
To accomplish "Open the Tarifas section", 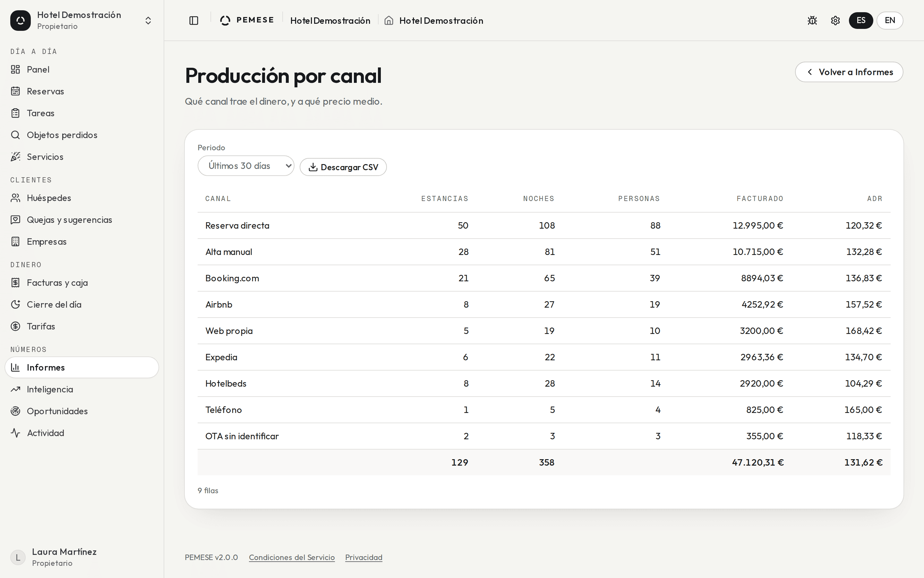I will [82, 327].
